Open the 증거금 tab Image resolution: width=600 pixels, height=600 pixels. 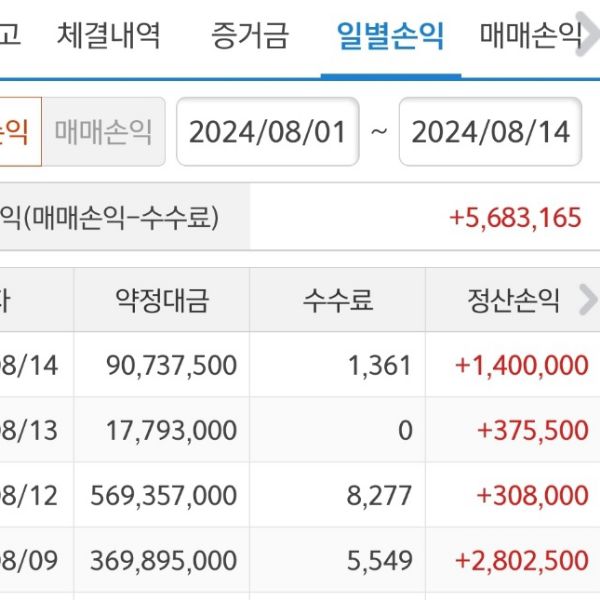click(x=250, y=38)
